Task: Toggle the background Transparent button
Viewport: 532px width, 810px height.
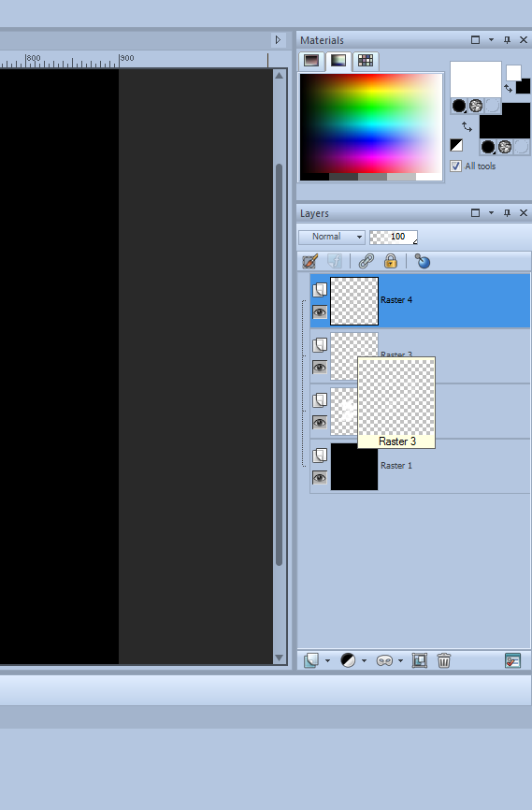Action: tap(522, 147)
